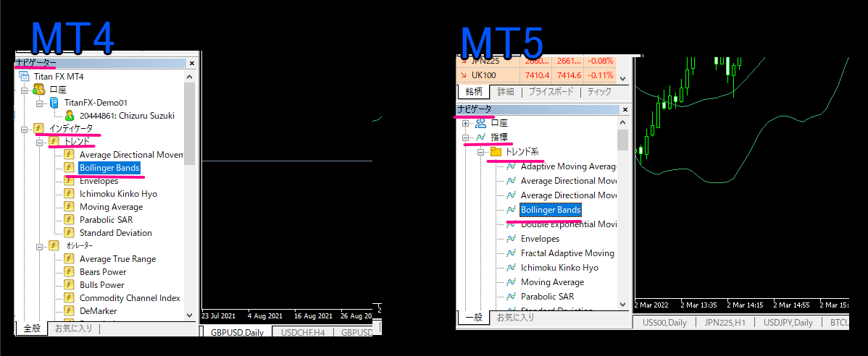
Task: Click the UK100 symbol row
Action: pyautogui.click(x=536, y=75)
